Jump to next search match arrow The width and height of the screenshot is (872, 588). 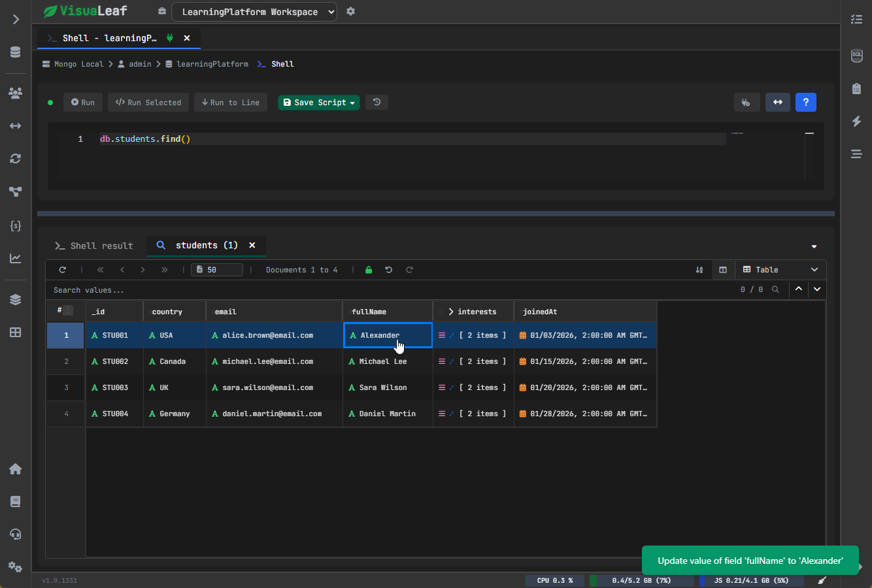817,289
